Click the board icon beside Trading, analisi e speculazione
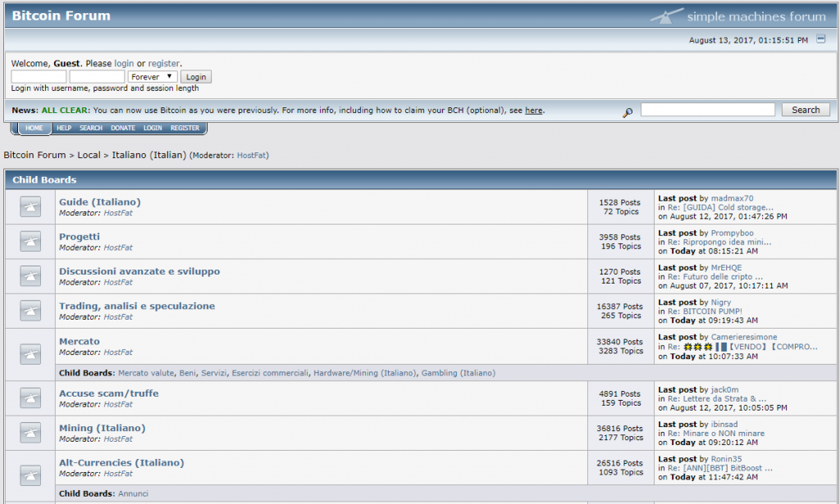This screenshot has height=504, width=840. 30,311
